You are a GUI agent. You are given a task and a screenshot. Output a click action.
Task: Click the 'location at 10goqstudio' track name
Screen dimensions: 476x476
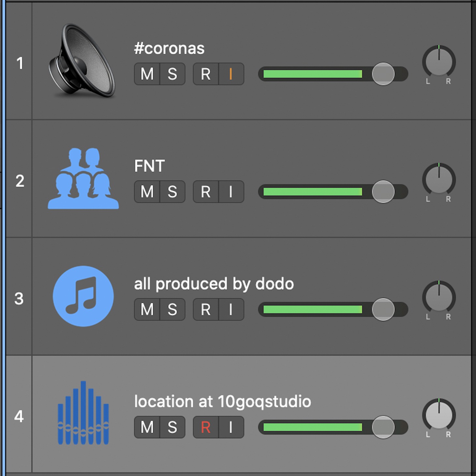(222, 402)
